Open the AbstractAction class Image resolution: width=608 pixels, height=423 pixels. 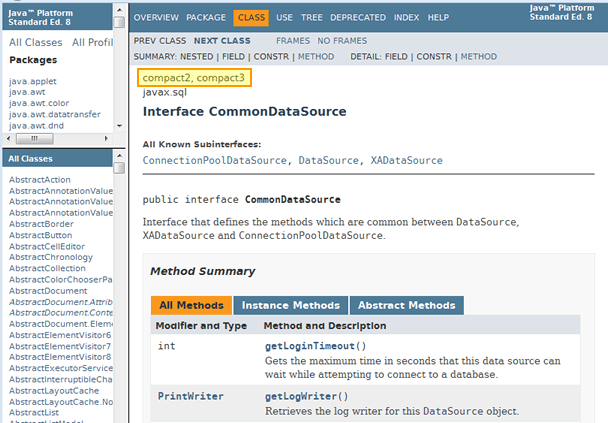40,180
